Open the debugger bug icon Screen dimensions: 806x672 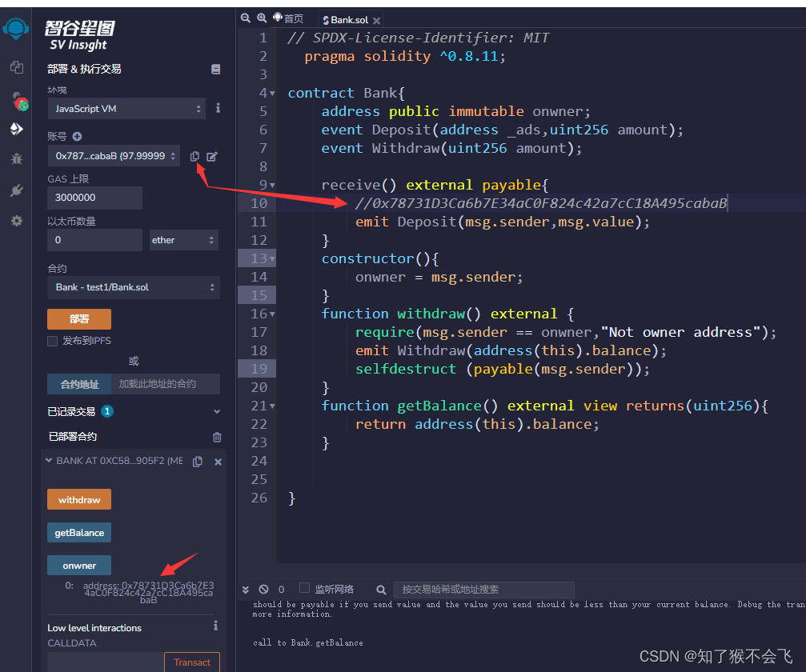click(17, 159)
